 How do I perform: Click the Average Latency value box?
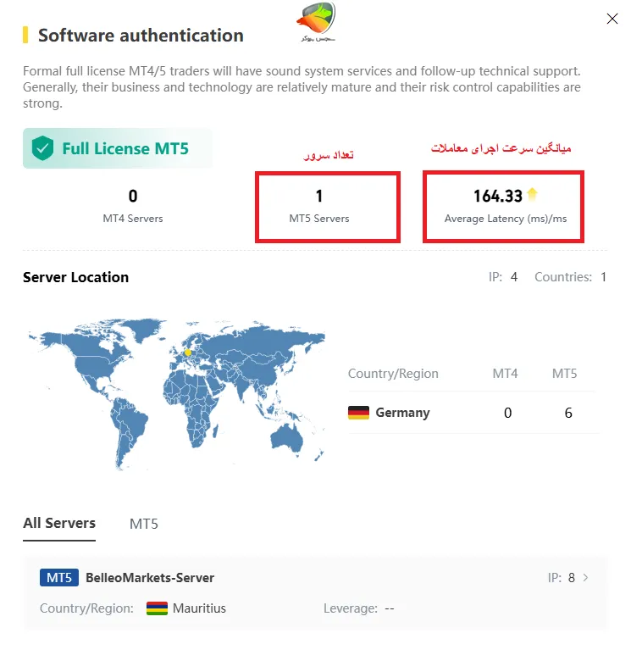[x=503, y=206]
